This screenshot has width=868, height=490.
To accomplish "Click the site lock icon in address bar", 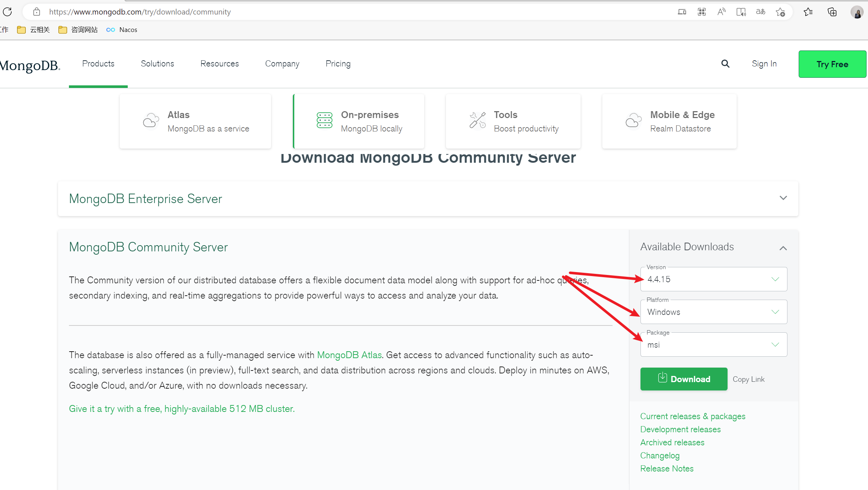I will point(37,12).
